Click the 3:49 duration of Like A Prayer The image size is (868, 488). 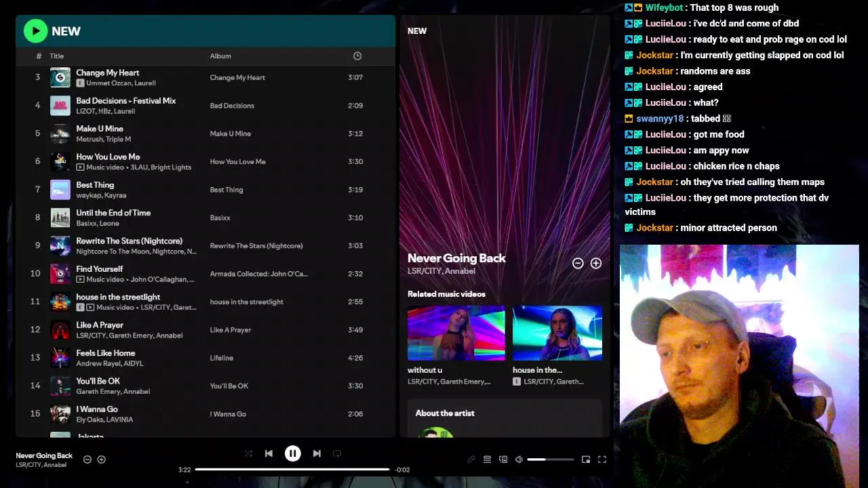pos(355,330)
